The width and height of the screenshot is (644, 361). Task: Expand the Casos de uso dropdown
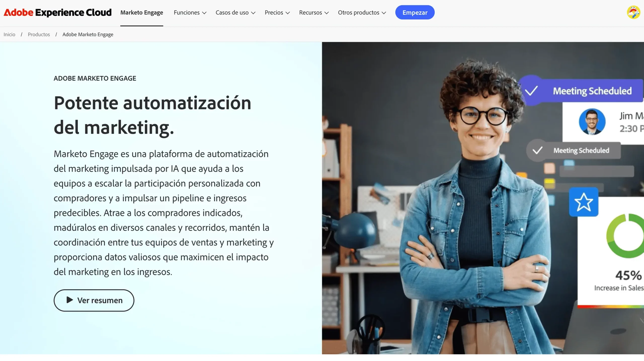235,13
